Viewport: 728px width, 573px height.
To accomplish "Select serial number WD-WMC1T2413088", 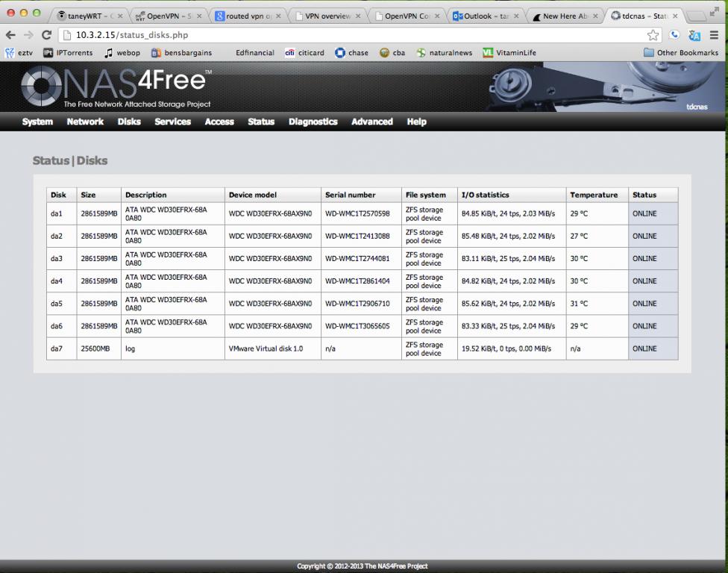I will pos(357,236).
